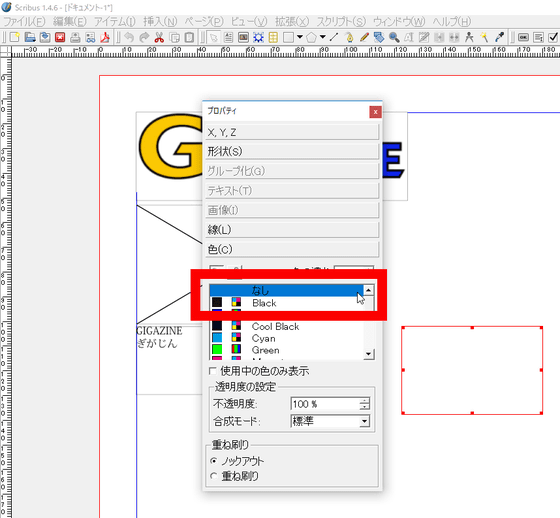
Task: Select the Copy Item Properties wand tool
Action: coord(484,37)
